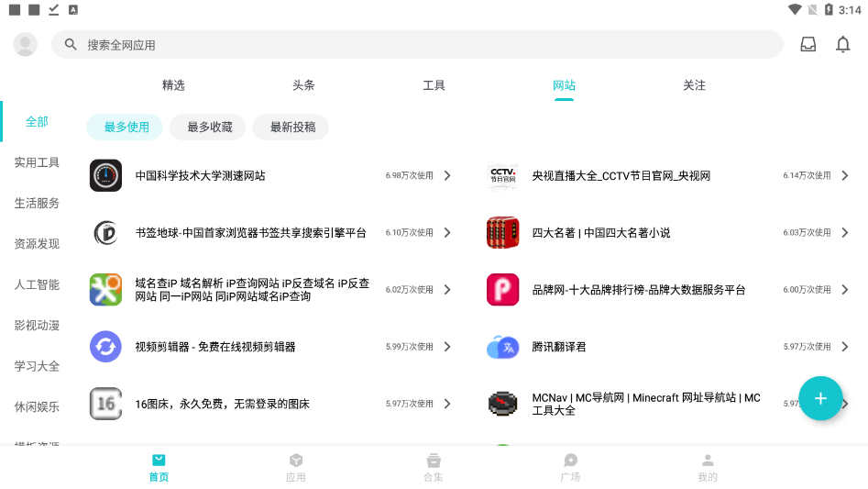Select 全部 category in sidebar

pyautogui.click(x=37, y=121)
